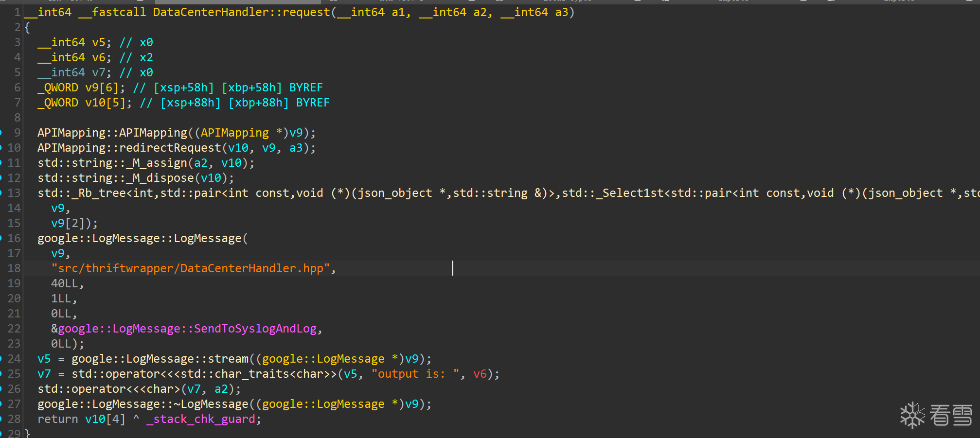Click the google::LogMessage::~LogMessage destructor call
The image size is (980, 438).
(143, 404)
